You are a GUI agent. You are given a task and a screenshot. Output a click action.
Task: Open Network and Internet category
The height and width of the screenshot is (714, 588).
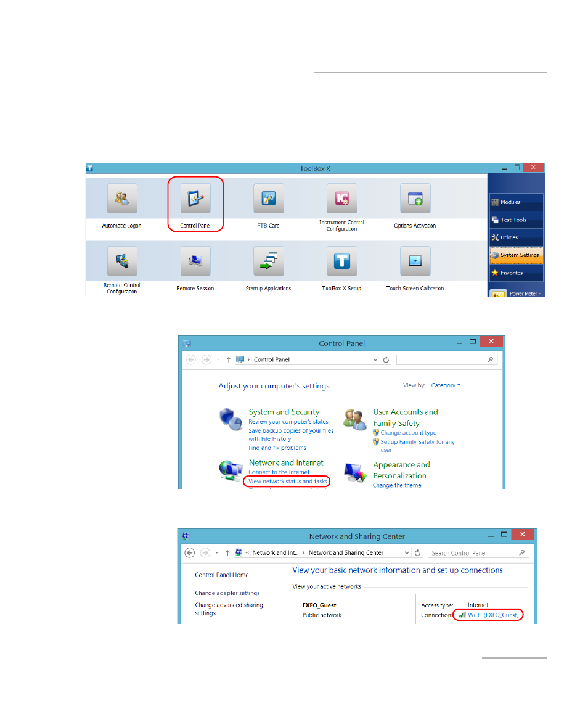(x=286, y=462)
